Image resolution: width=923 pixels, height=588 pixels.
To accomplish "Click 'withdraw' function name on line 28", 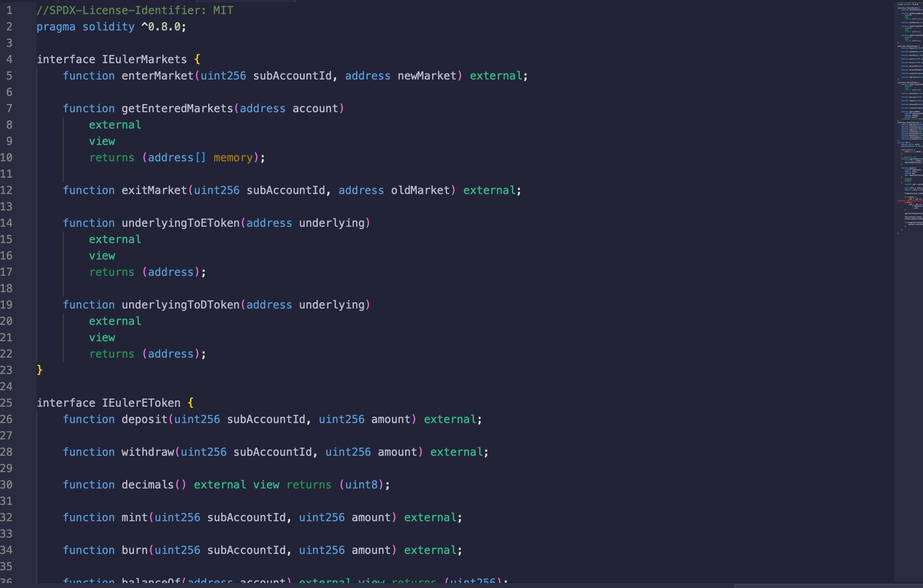I will [148, 452].
